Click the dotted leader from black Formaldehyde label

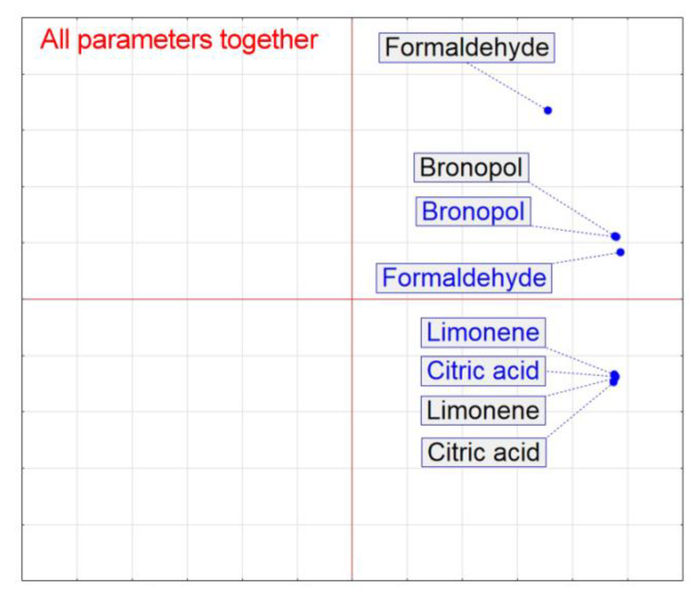tap(506, 86)
